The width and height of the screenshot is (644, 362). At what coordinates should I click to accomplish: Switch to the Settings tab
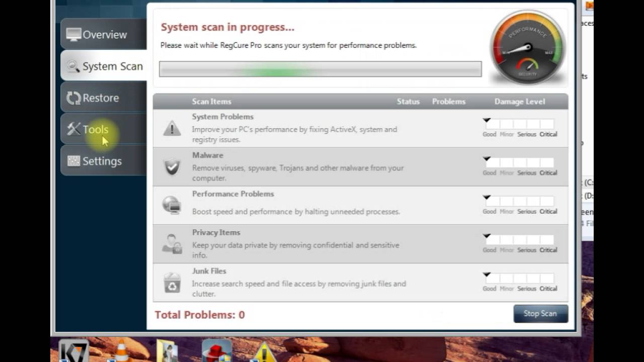(x=104, y=161)
